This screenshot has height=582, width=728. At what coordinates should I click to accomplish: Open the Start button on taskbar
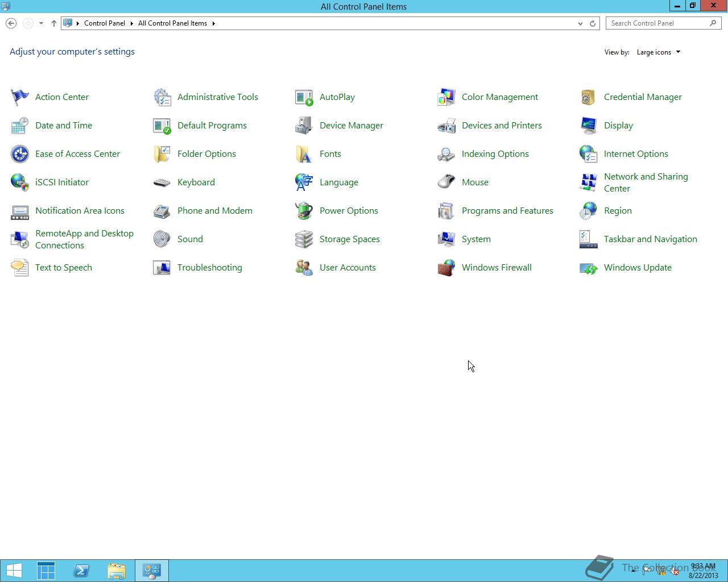[x=14, y=571]
